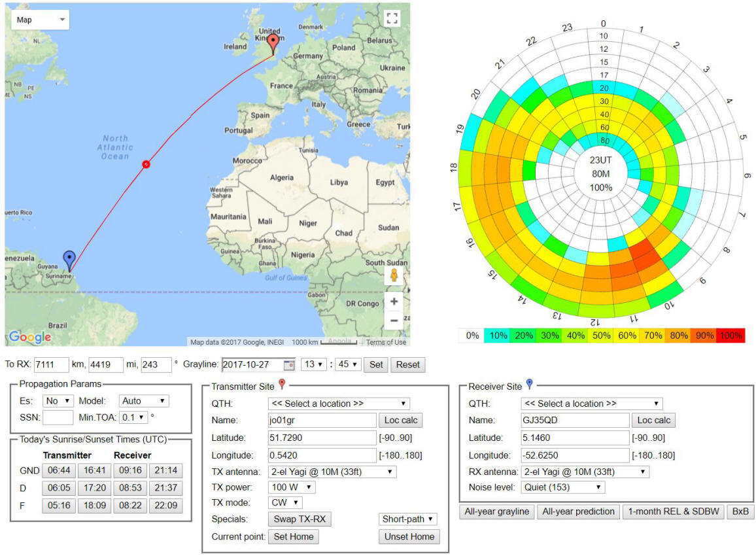The image size is (756, 556).
Task: Click the red midpoint marker on path
Action: click(x=146, y=164)
